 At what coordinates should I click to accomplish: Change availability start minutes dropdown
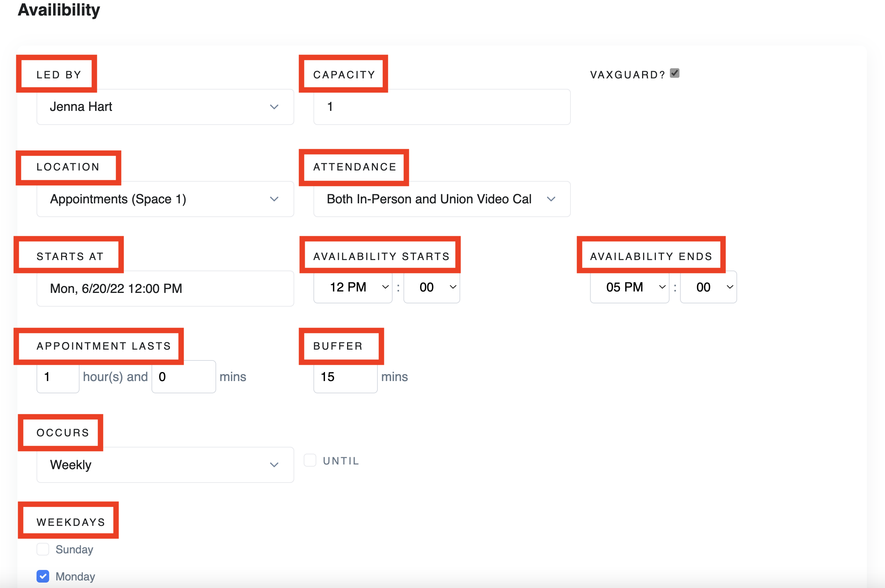click(432, 287)
